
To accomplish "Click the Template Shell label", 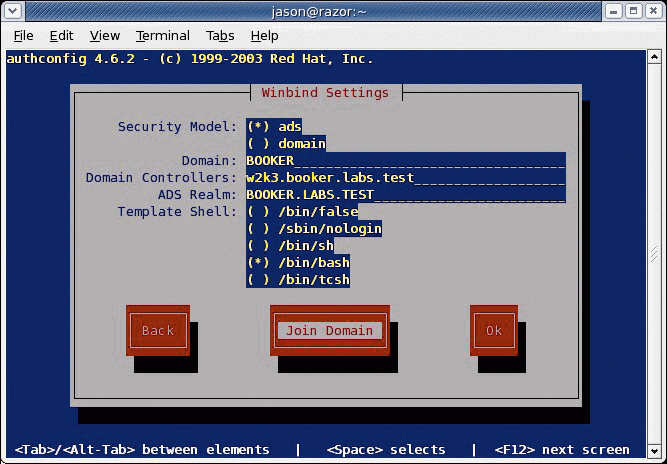I will click(x=177, y=212).
